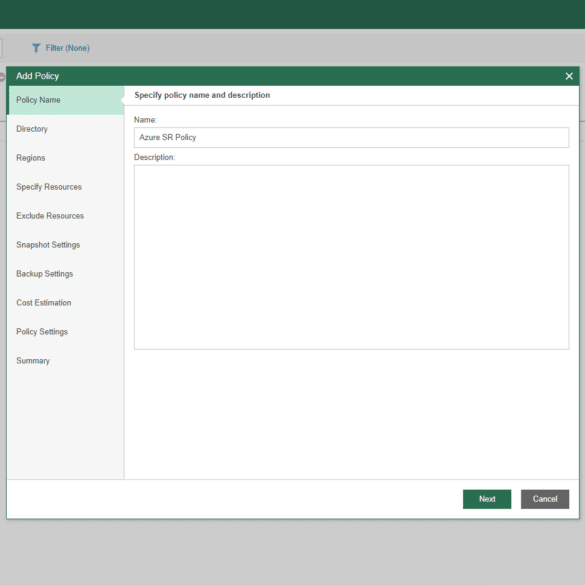Close the Add Policy dialog
The height and width of the screenshot is (585, 585).
coord(569,76)
